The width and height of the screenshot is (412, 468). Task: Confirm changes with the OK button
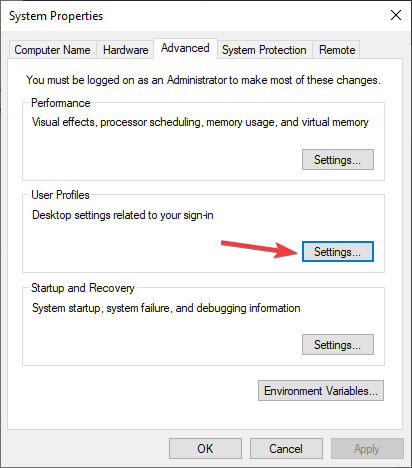click(x=205, y=449)
